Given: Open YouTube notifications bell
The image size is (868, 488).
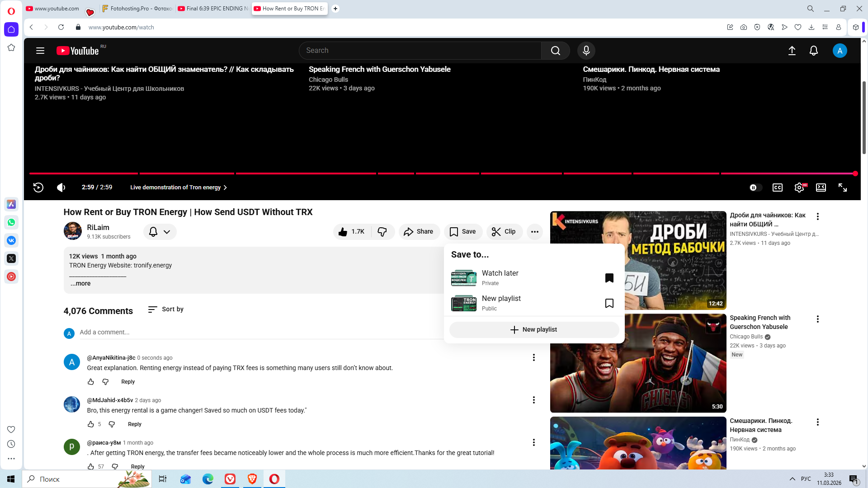Looking at the screenshot, I should pyautogui.click(x=813, y=51).
